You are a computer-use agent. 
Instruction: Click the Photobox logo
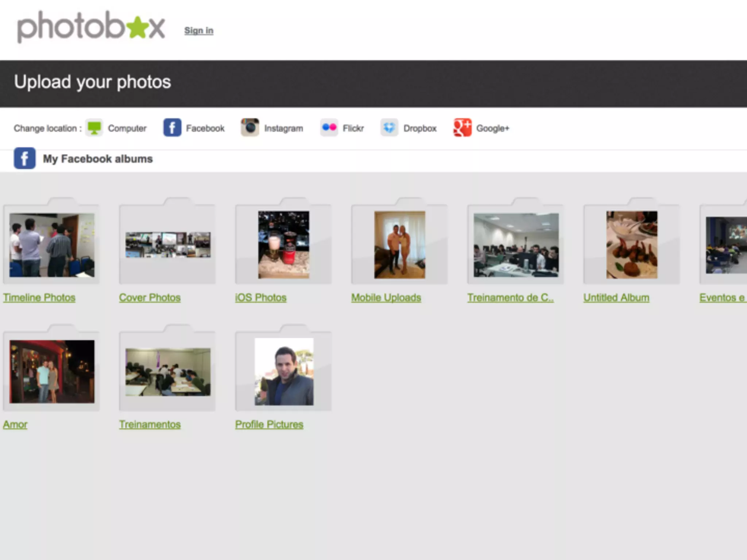(91, 27)
